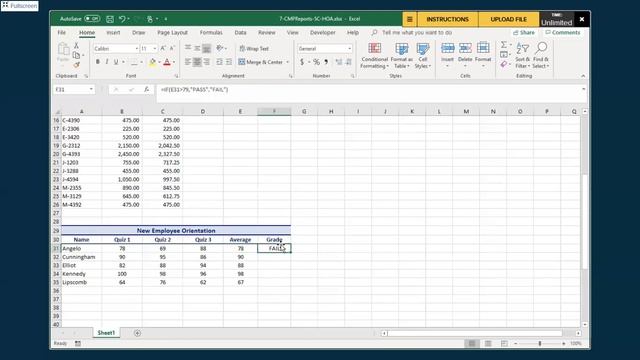Apply the red Font Color
Image resolution: width=640 pixels, height=360 pixels.
click(167, 62)
